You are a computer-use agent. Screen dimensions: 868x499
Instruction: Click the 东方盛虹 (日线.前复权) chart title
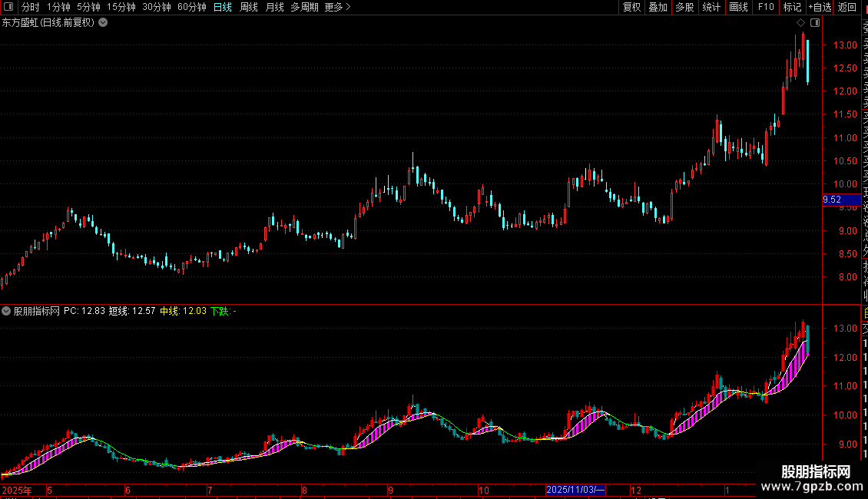(48, 23)
